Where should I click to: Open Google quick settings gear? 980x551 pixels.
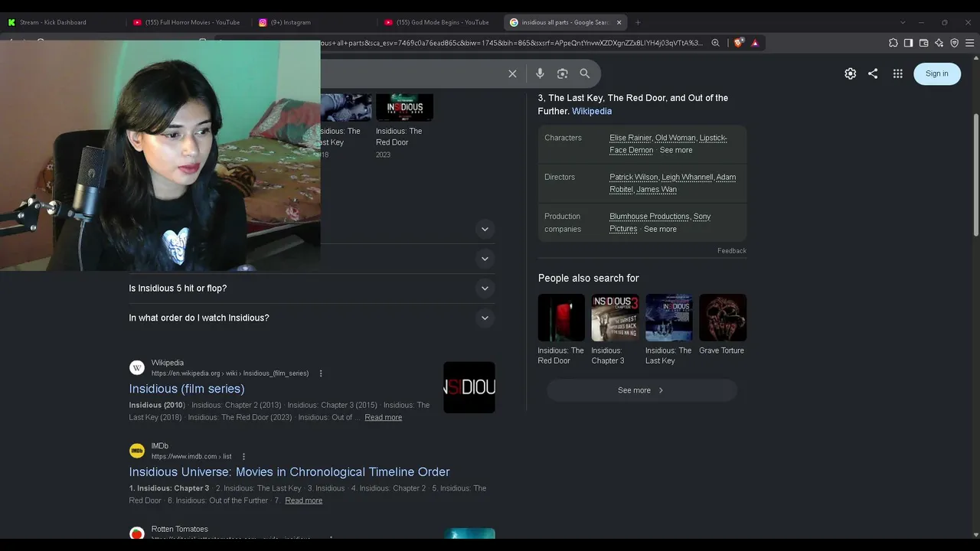(850, 73)
